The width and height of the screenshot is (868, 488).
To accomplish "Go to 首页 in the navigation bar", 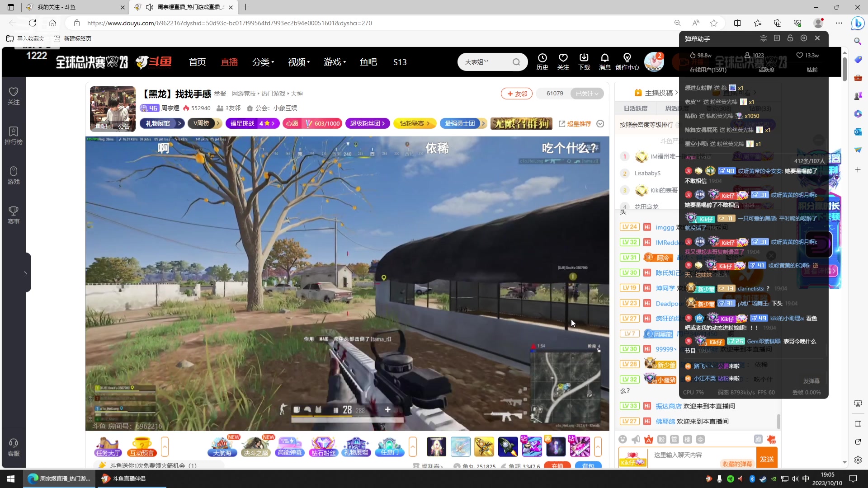I will [197, 62].
